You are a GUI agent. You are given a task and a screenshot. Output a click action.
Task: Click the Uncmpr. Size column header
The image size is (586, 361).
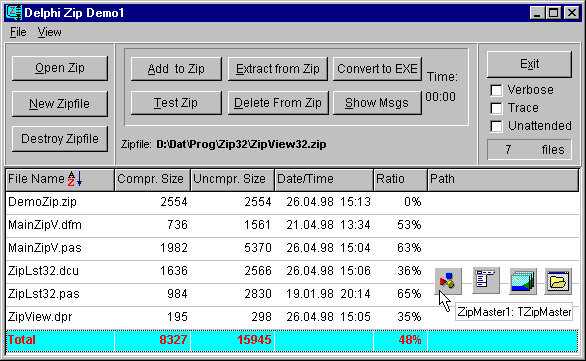[x=232, y=179]
